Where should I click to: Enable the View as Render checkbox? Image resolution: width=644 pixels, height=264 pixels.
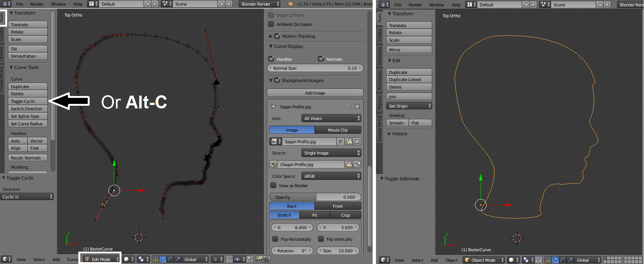[x=274, y=185]
